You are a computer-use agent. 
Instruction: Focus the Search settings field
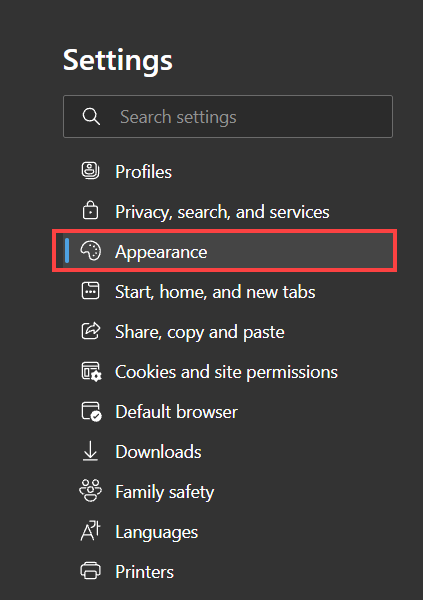[228, 116]
